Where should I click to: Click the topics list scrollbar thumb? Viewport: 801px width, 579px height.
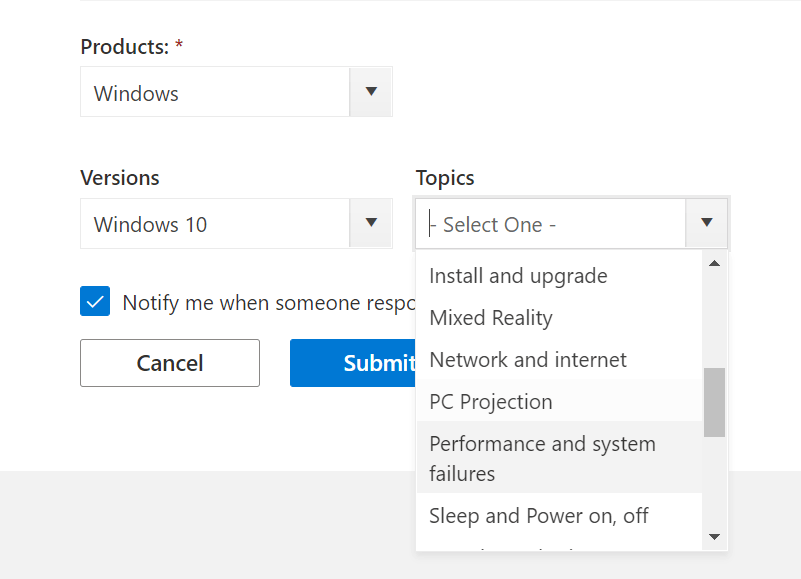pyautogui.click(x=715, y=402)
